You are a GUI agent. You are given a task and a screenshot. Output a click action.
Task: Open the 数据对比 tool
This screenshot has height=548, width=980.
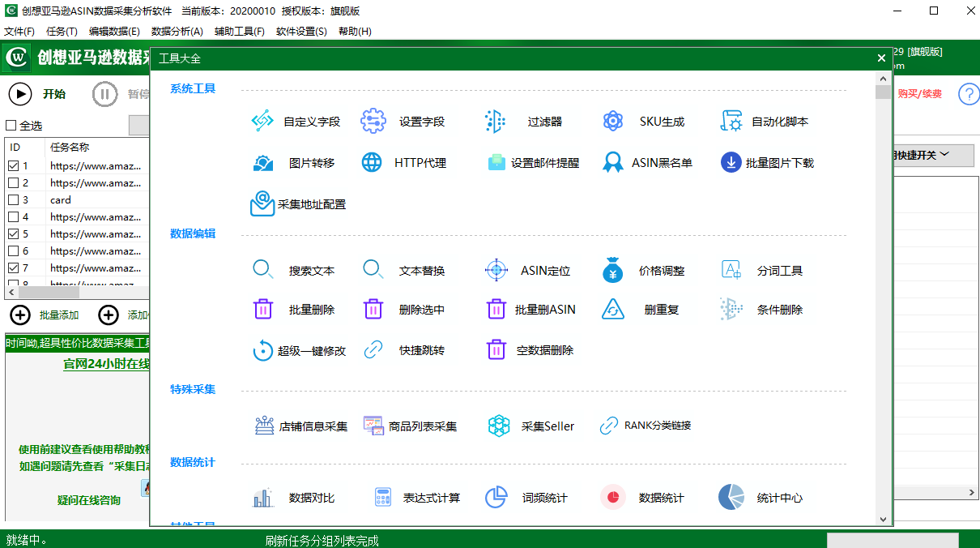point(294,498)
